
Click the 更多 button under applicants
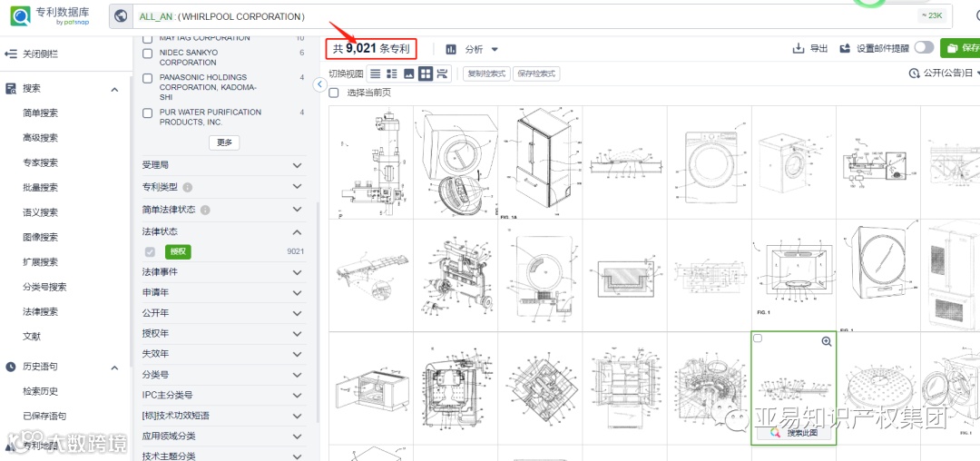pos(224,142)
